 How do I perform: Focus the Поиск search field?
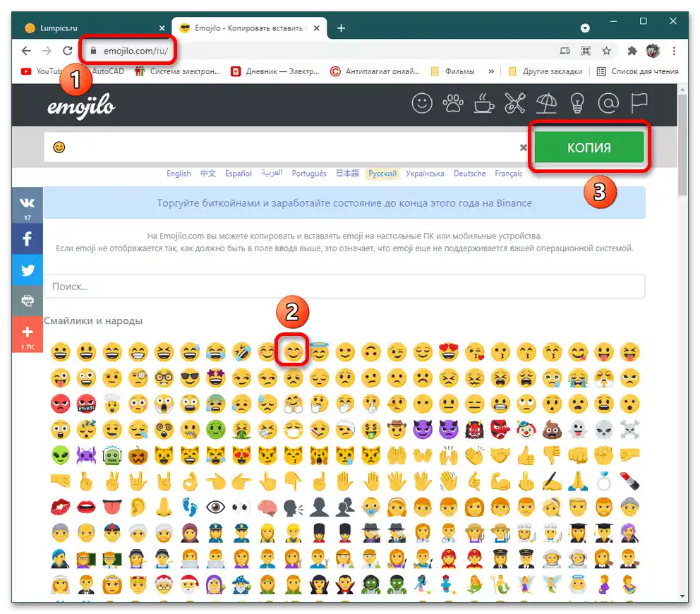(x=344, y=287)
